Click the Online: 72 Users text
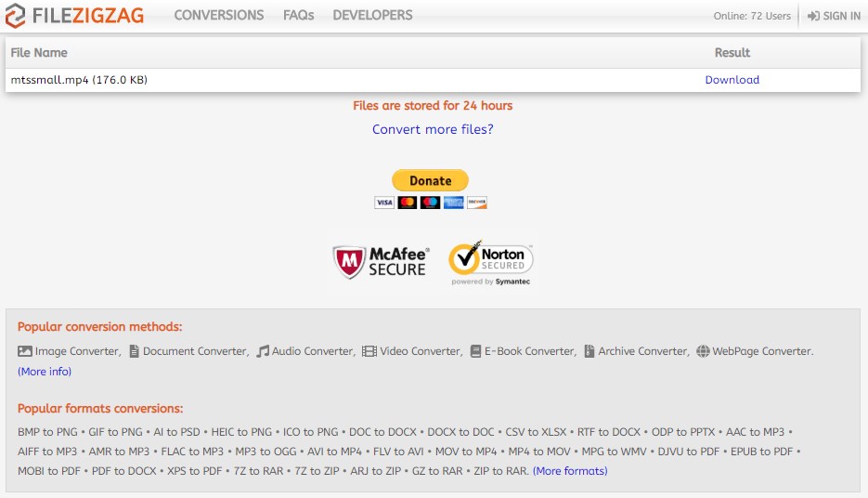Screen dimensions: 868x498 pos(752,16)
